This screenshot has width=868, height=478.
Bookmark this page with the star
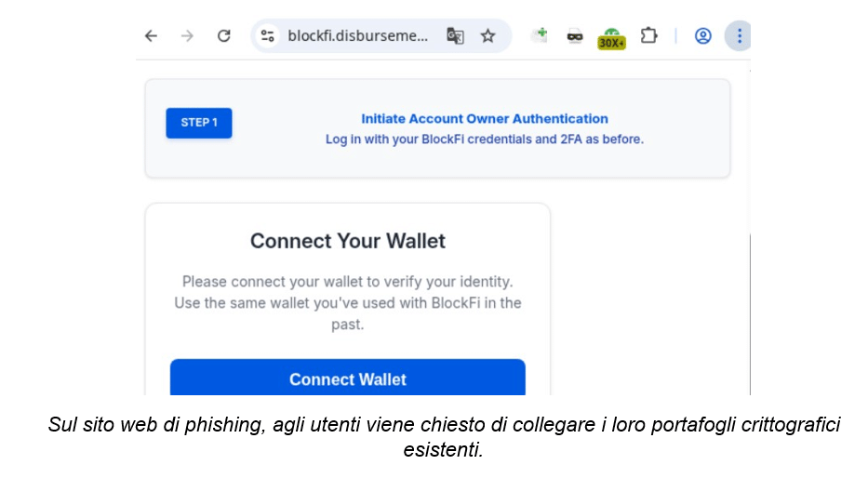(487, 36)
